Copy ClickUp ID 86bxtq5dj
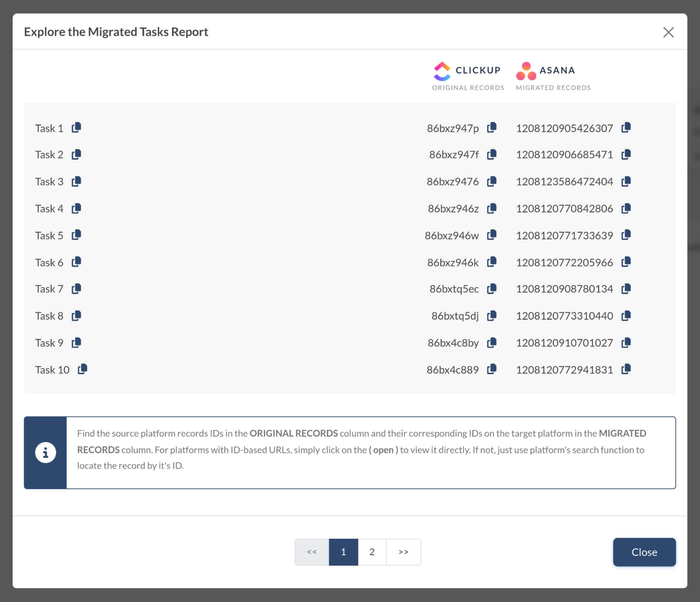This screenshot has width=700, height=602. [492, 315]
